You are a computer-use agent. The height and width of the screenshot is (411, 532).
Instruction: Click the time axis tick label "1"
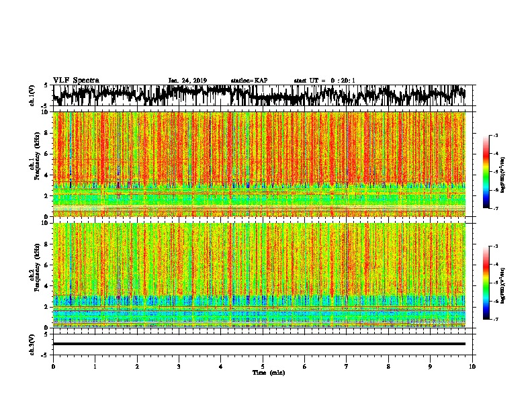point(95,367)
